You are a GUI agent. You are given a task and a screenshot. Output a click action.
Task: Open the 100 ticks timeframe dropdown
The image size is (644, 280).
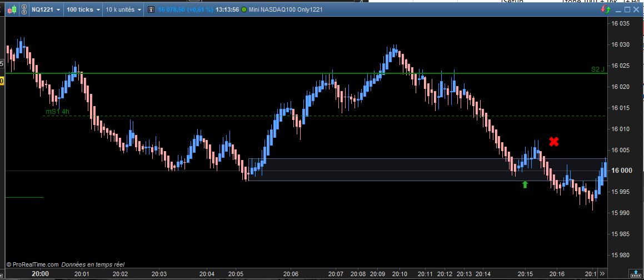click(x=83, y=9)
